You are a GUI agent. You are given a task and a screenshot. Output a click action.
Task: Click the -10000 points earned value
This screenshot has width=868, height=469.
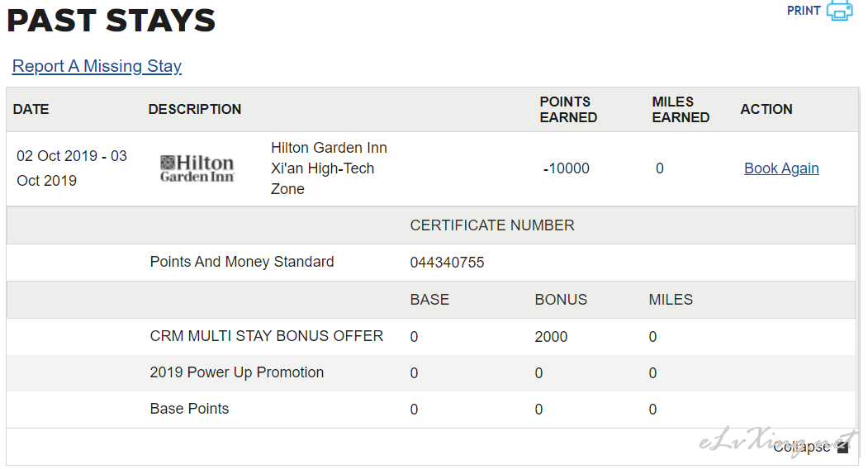[566, 168]
